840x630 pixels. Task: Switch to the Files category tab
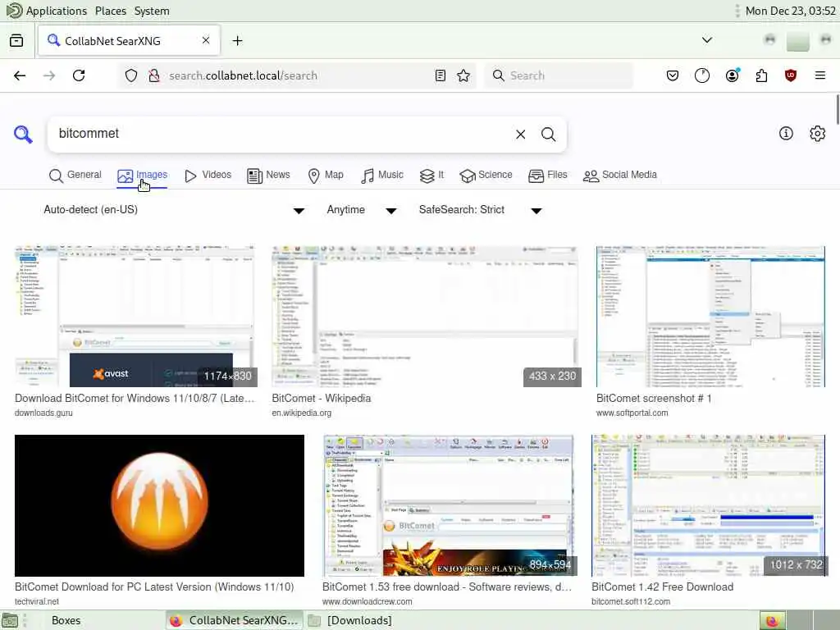tap(547, 176)
